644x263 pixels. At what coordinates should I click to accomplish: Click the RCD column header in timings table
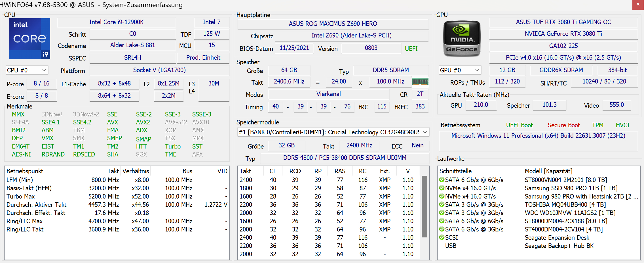pos(295,171)
